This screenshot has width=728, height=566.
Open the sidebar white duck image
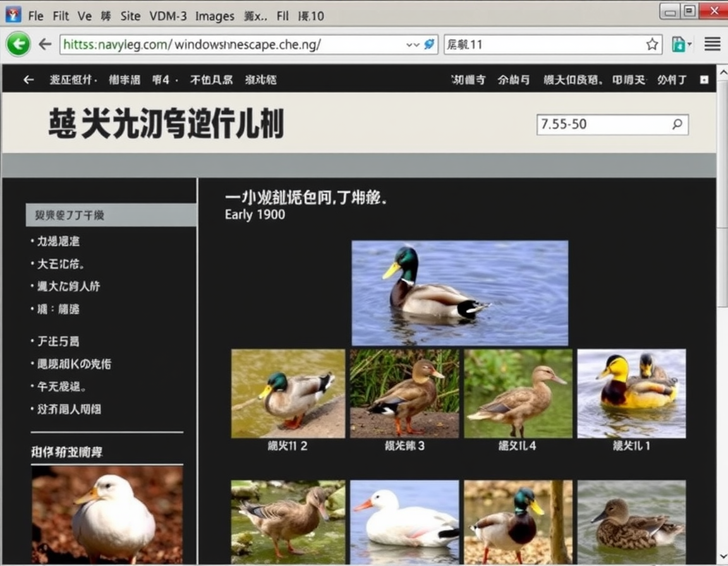(107, 515)
